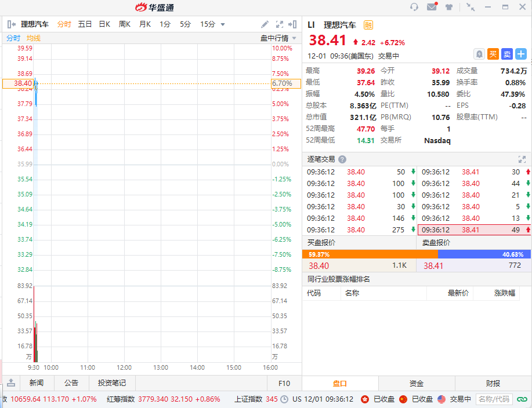Switch to 五日 five-day chart

click(x=85, y=24)
